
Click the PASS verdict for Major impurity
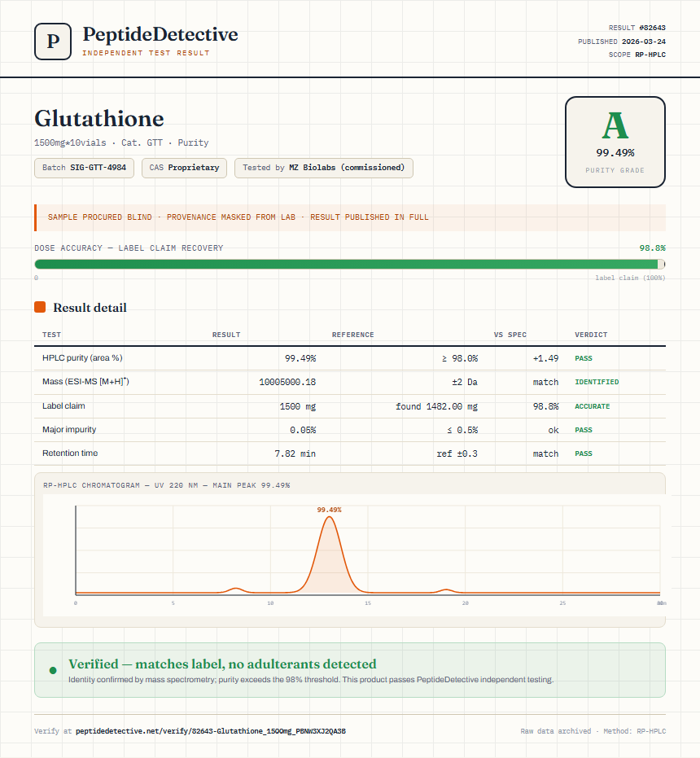coord(584,430)
